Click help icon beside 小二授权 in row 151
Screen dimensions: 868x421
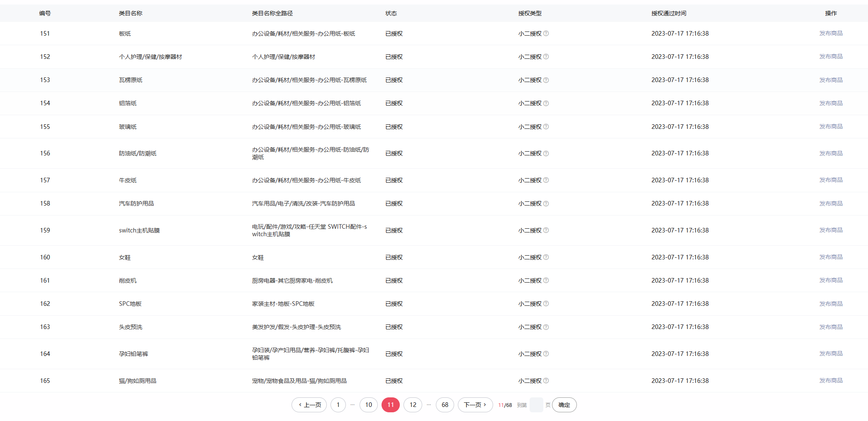[546, 34]
